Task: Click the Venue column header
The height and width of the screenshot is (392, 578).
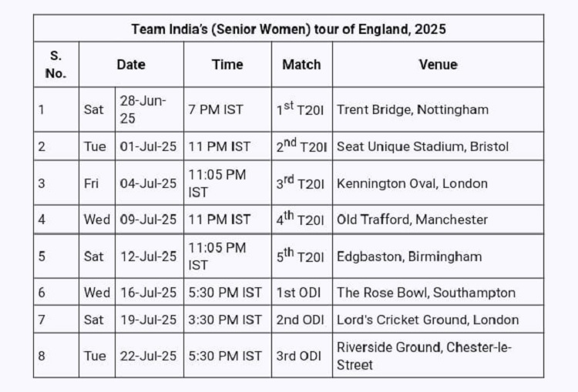Action: [438, 65]
